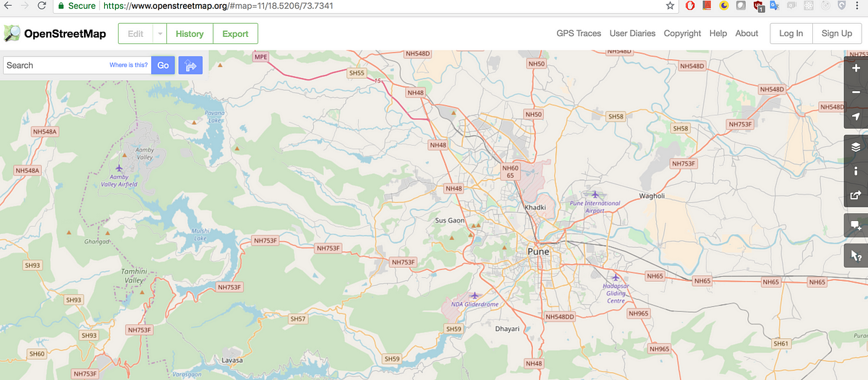
Task: Open the Google Translate extension
Action: click(x=775, y=6)
